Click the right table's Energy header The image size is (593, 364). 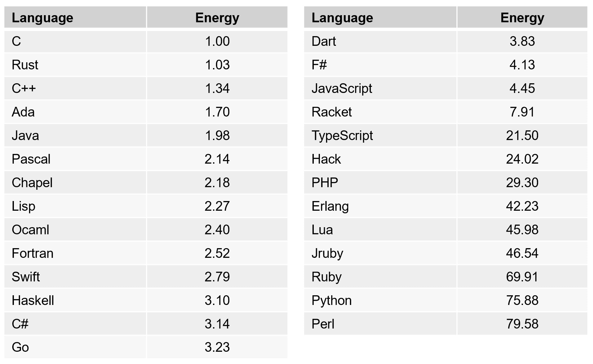pos(522,18)
